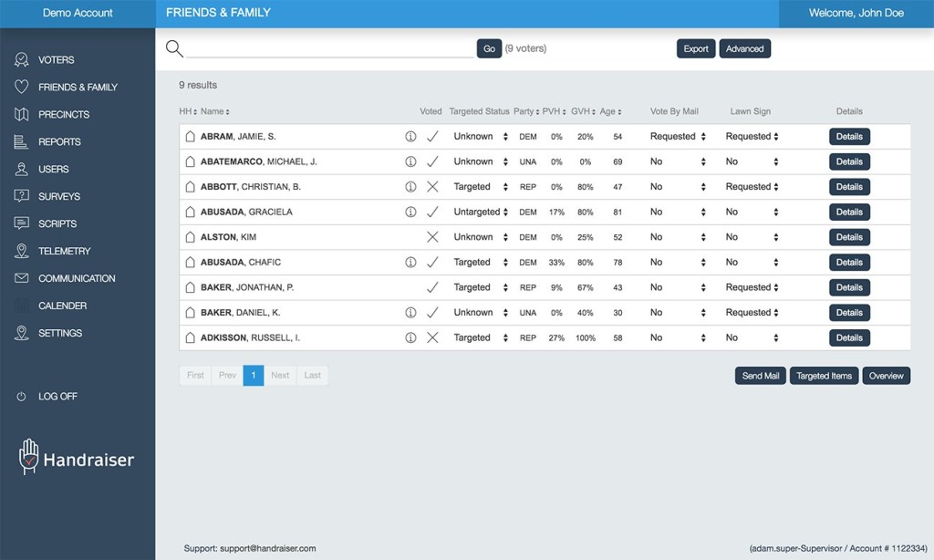The image size is (934, 560).
Task: Click the Export button
Action: point(696,49)
